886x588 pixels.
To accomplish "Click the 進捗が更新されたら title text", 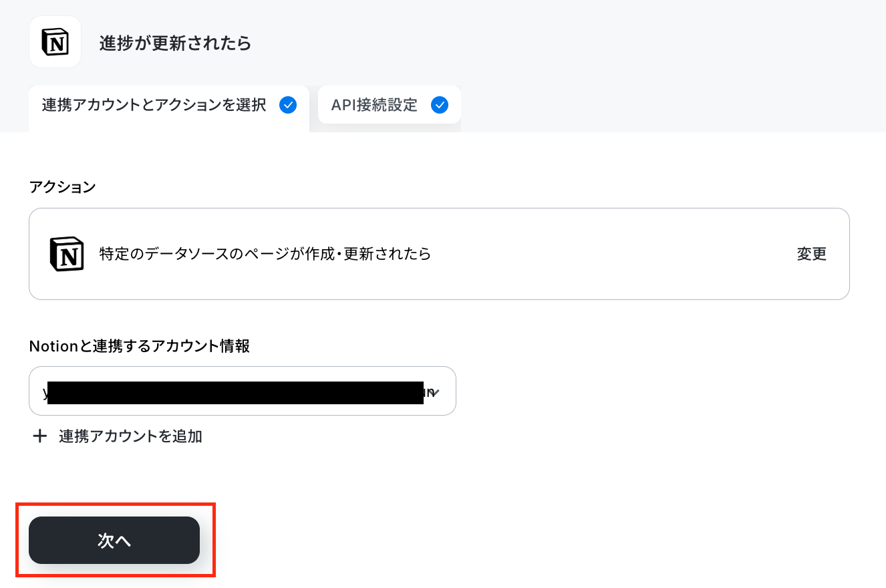I will (x=175, y=44).
